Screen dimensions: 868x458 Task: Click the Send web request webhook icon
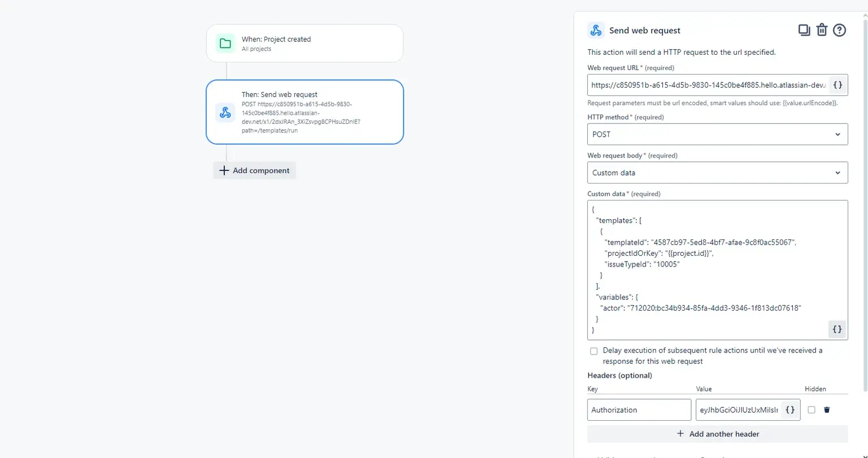click(596, 30)
